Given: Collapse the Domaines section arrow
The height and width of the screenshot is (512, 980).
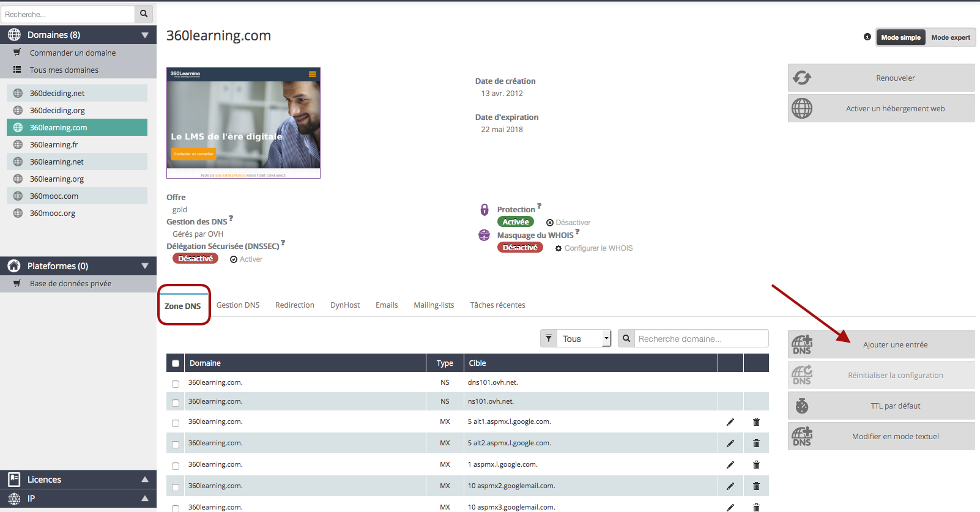Looking at the screenshot, I should pos(145,35).
